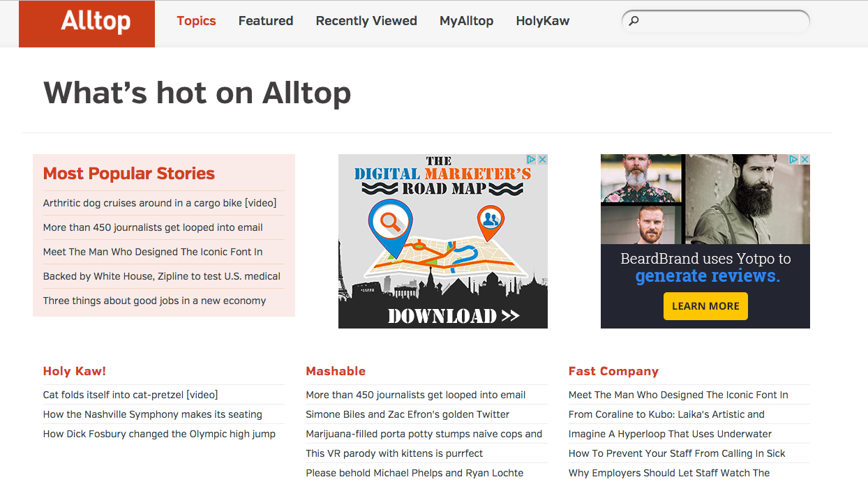Open the Fast Company section heading
Viewport: 868px width, 498px height.
point(613,371)
